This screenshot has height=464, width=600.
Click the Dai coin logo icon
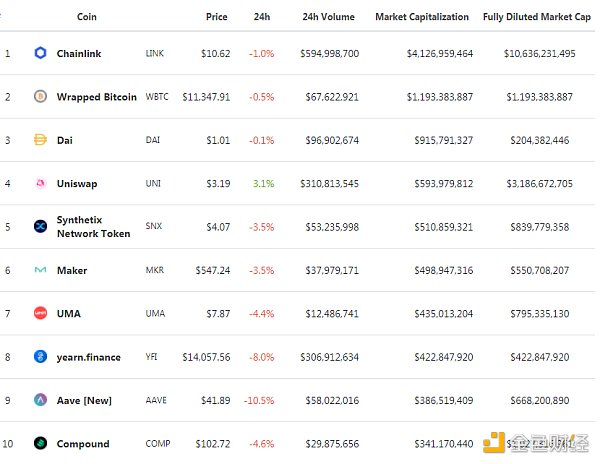click(40, 140)
